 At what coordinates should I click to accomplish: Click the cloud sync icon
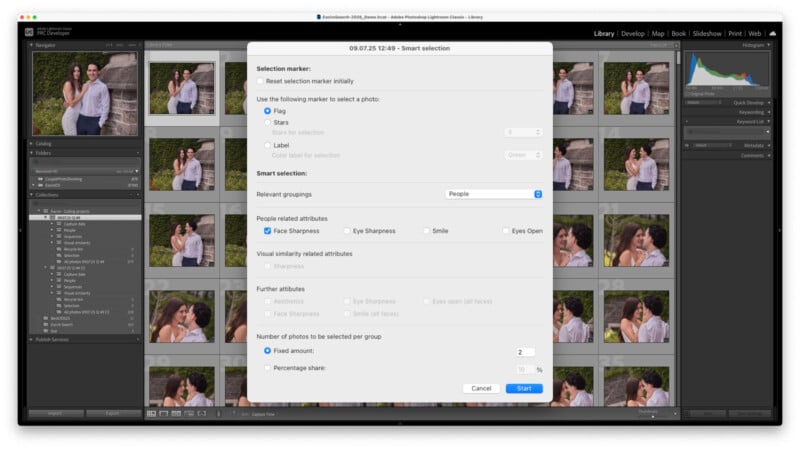[x=774, y=33]
